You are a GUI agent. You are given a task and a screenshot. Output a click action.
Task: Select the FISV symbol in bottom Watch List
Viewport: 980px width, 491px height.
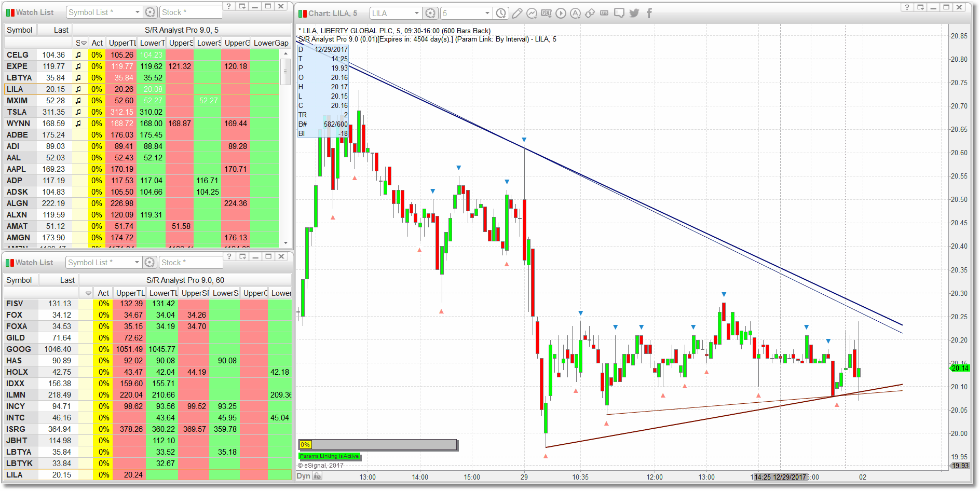tap(15, 304)
